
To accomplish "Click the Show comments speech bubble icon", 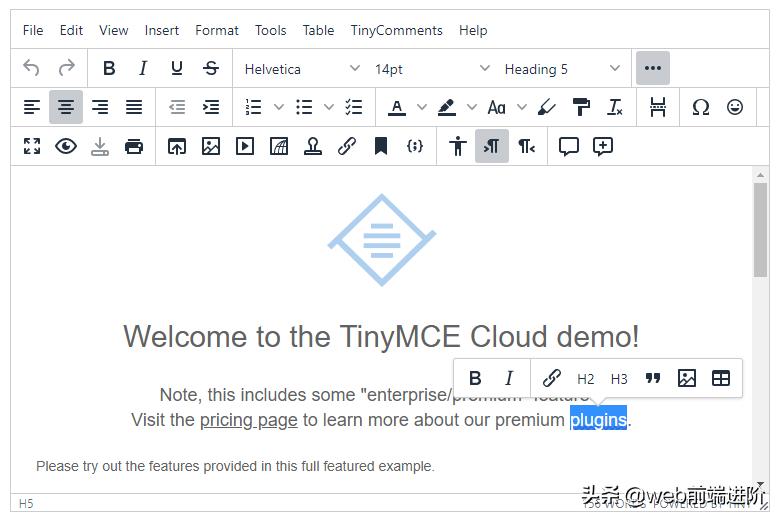I will point(569,146).
